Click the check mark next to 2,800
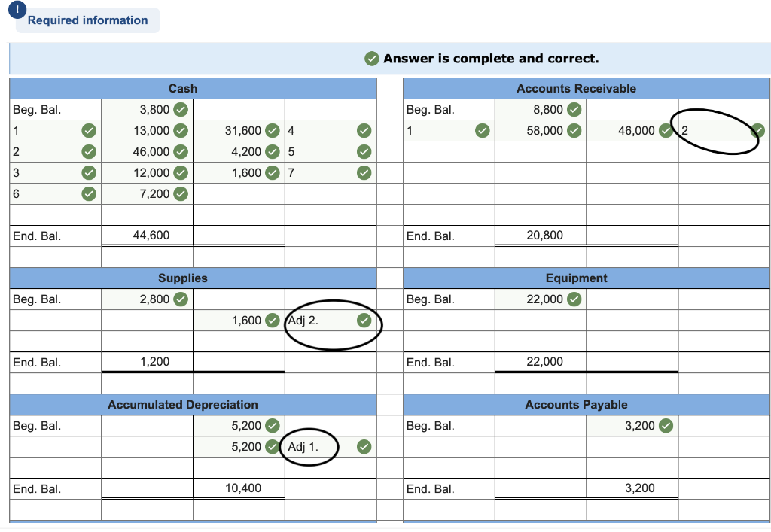The height and width of the screenshot is (532, 771). click(x=181, y=299)
